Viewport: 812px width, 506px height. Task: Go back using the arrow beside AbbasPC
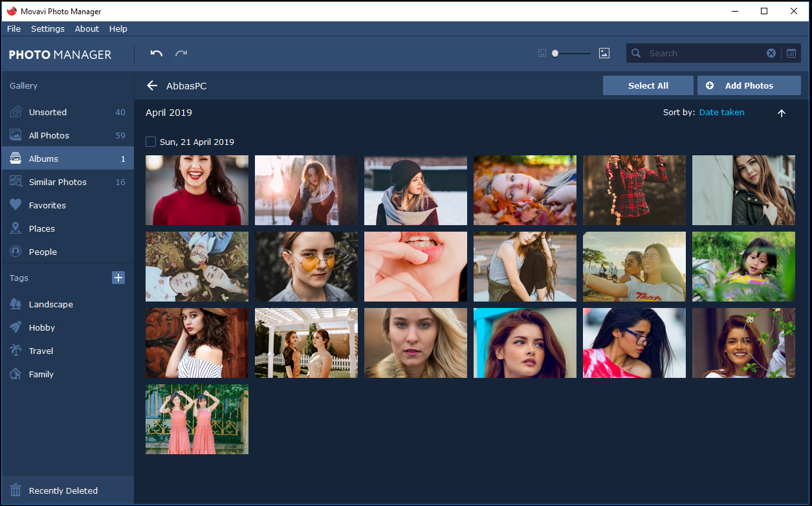click(x=152, y=85)
